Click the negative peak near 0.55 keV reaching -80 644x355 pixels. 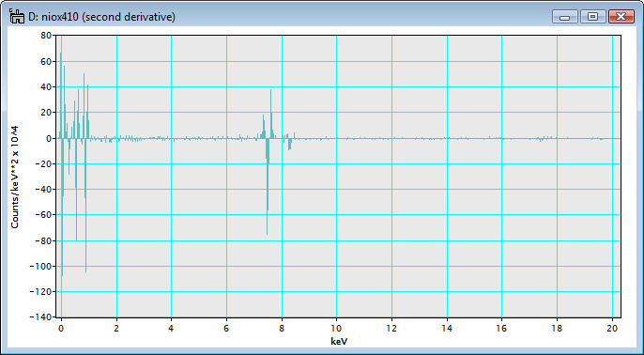[76, 189]
